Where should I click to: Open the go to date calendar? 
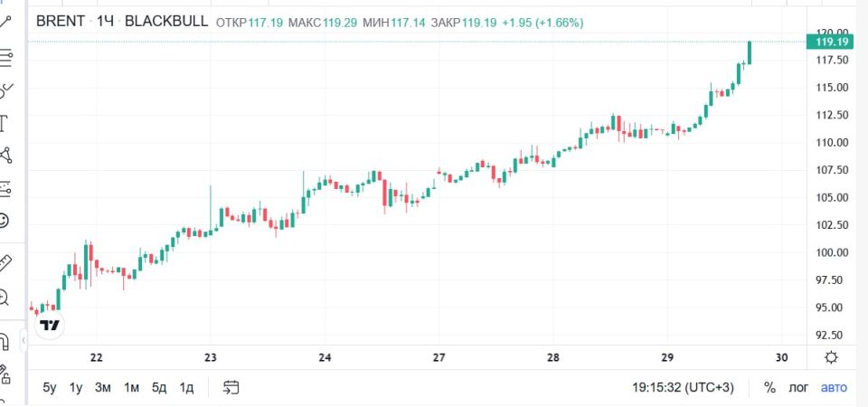pos(231,388)
